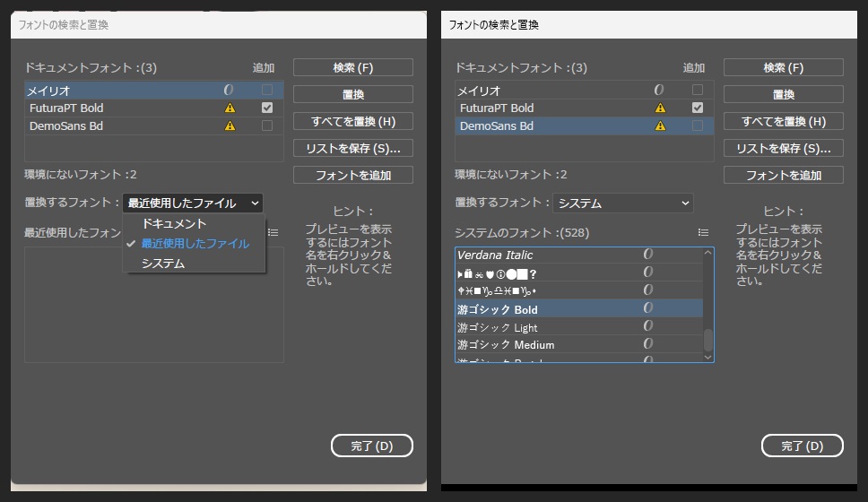Uncheck FuturaPT Bold checkbox in left dialog
Screen dimensions: 868x502
[x=267, y=108]
